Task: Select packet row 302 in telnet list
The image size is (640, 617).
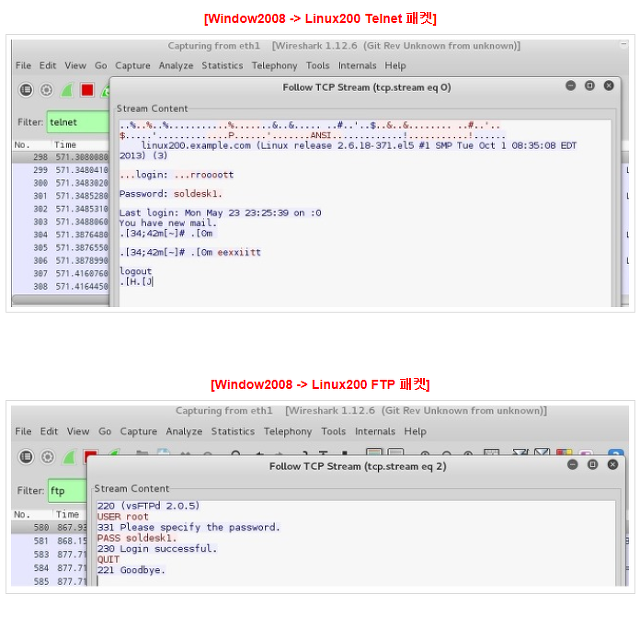Action: (61, 209)
